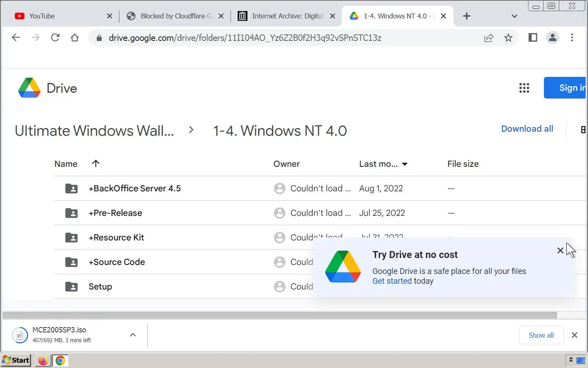This screenshot has height=368, width=588.
Task: Go to Ultimate Windows Wall... breadcrumb
Action: coord(94,131)
